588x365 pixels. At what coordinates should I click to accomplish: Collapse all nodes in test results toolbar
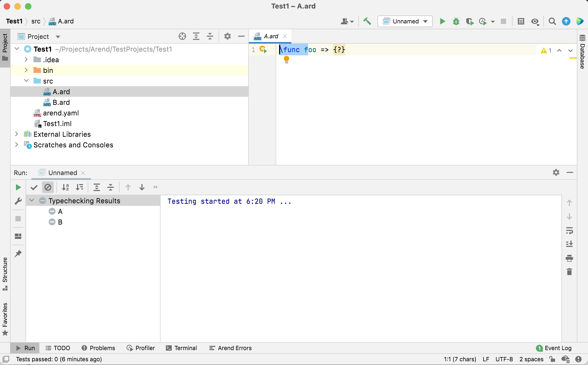110,187
